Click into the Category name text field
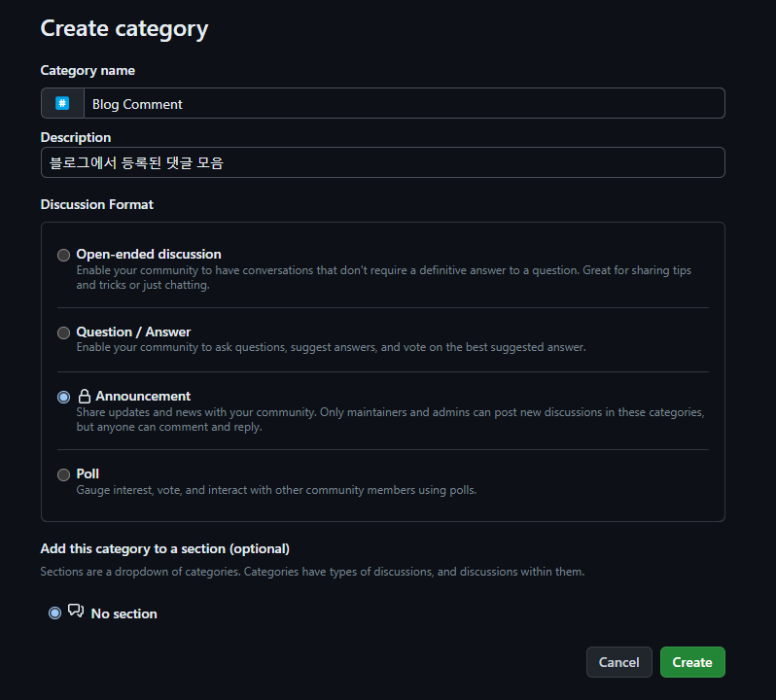This screenshot has width=776, height=700. 404,104
